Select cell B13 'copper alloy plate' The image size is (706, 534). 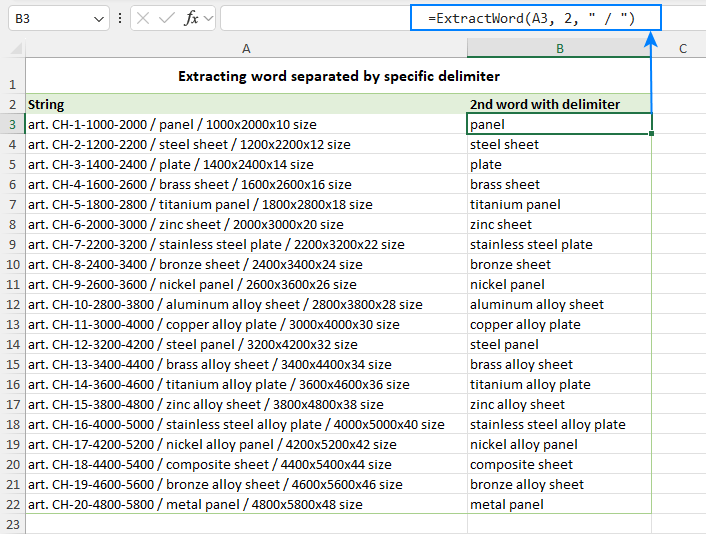click(x=559, y=324)
